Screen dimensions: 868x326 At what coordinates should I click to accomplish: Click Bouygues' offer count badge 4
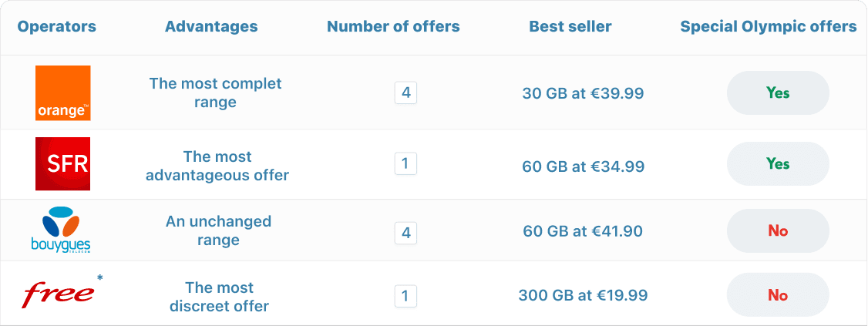405,232
